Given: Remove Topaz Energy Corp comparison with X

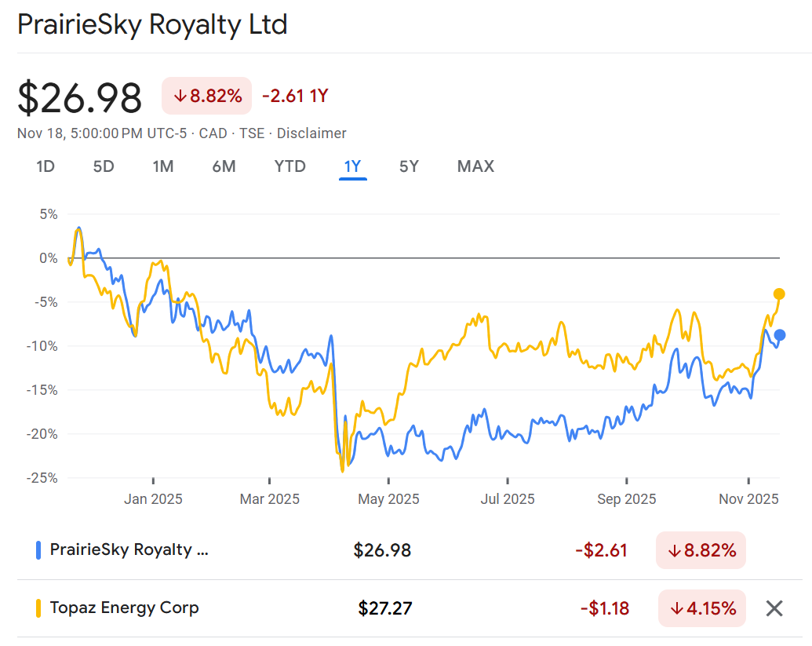Looking at the screenshot, I should coord(774,608).
